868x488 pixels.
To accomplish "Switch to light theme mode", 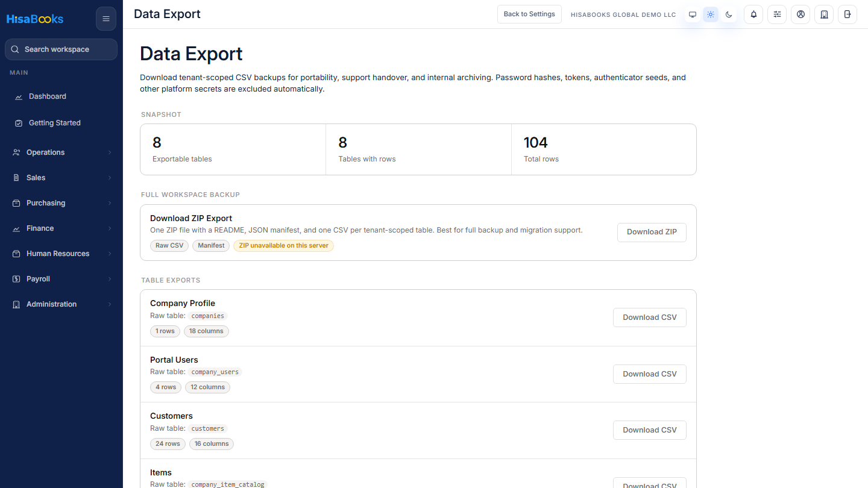I will (711, 14).
